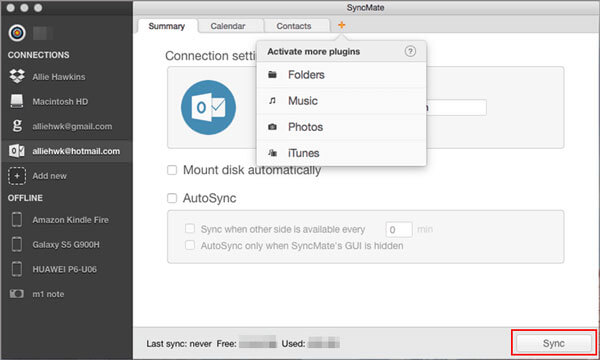Click the sync interval minutes field
This screenshot has height=360, width=600.
coord(399,230)
